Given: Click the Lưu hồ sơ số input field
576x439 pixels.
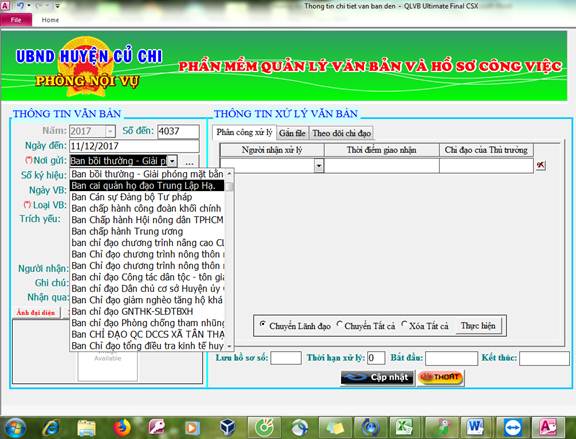Looking at the screenshot, I should [286, 358].
